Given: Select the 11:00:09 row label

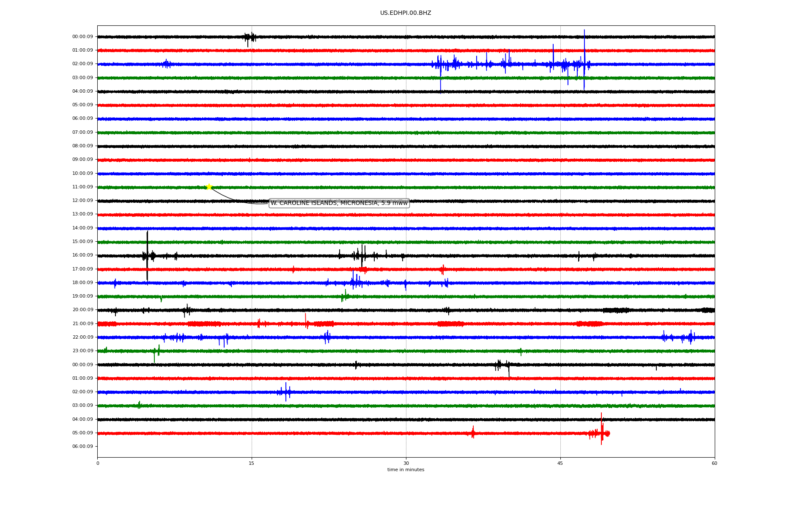Looking at the screenshot, I should click(82, 187).
